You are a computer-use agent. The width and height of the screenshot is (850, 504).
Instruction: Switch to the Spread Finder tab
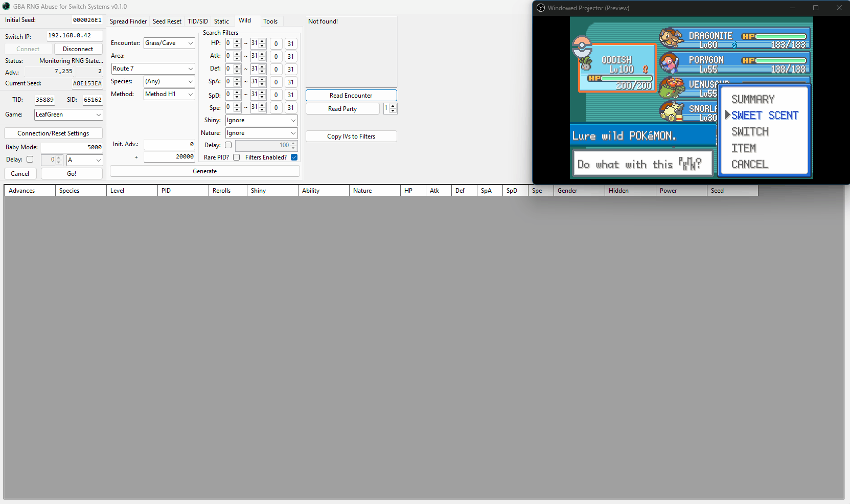click(x=128, y=21)
